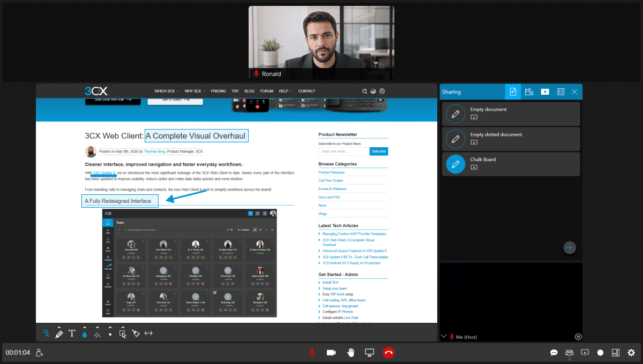This screenshot has width=643, height=364.
Task: Open the V20 Update 9 link
Action: (104, 173)
